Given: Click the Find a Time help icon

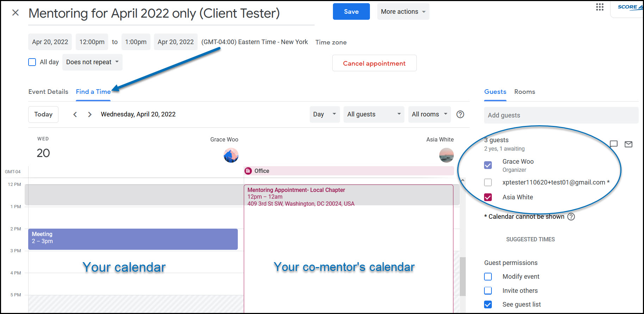Looking at the screenshot, I should tap(460, 114).
